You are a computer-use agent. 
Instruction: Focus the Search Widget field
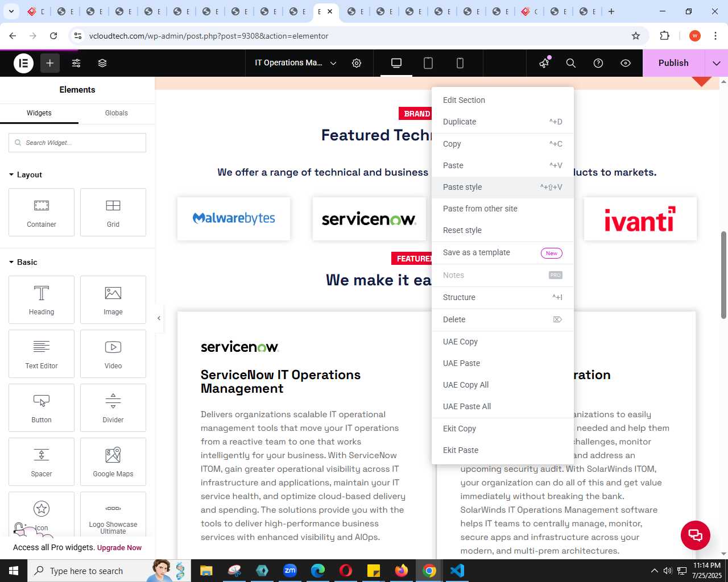(x=77, y=143)
